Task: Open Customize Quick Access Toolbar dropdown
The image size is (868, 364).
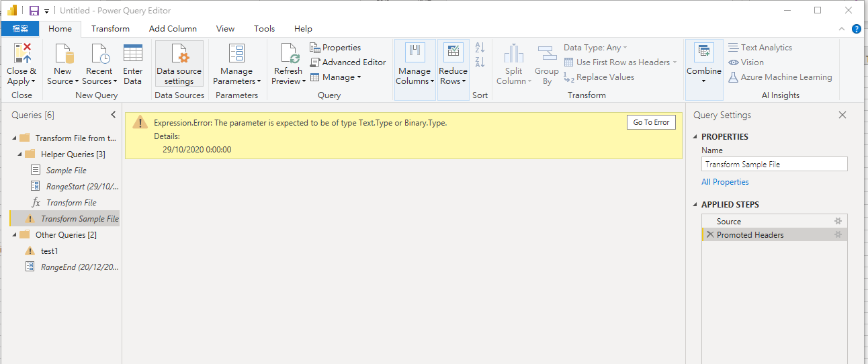Action: pyautogui.click(x=46, y=11)
